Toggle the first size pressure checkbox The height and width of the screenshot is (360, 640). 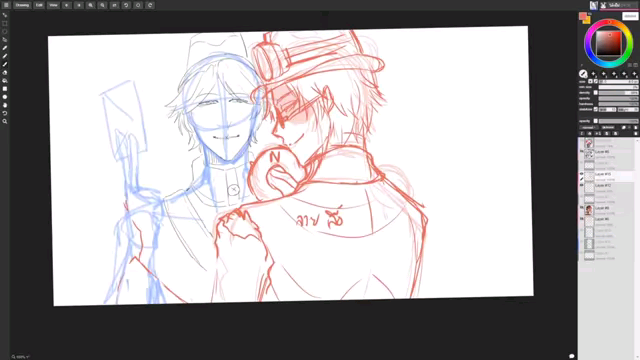click(590, 81)
